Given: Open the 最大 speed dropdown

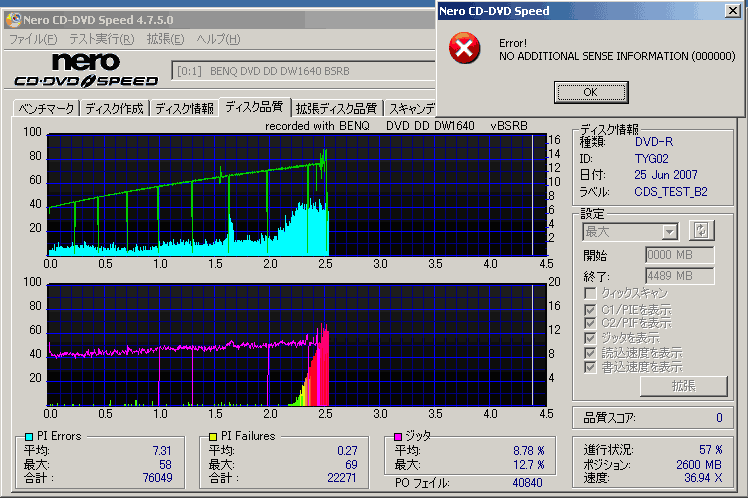Looking at the screenshot, I should [630, 232].
